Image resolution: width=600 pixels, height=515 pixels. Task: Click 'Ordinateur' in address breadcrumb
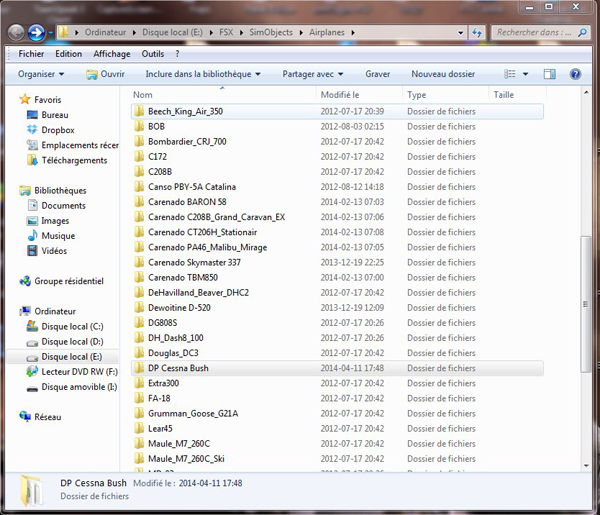click(105, 33)
